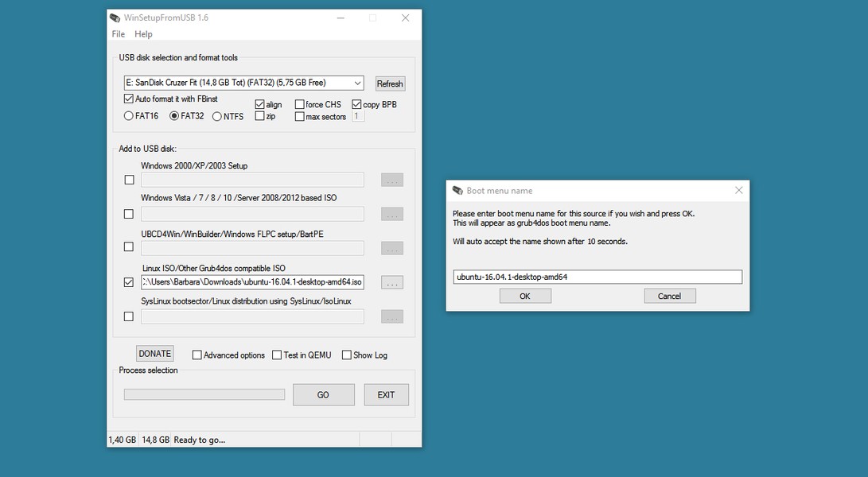Viewport: 868px width, 477px height.
Task: Check the Windows 2000/XP/2003 Setup checkbox
Action: [129, 180]
